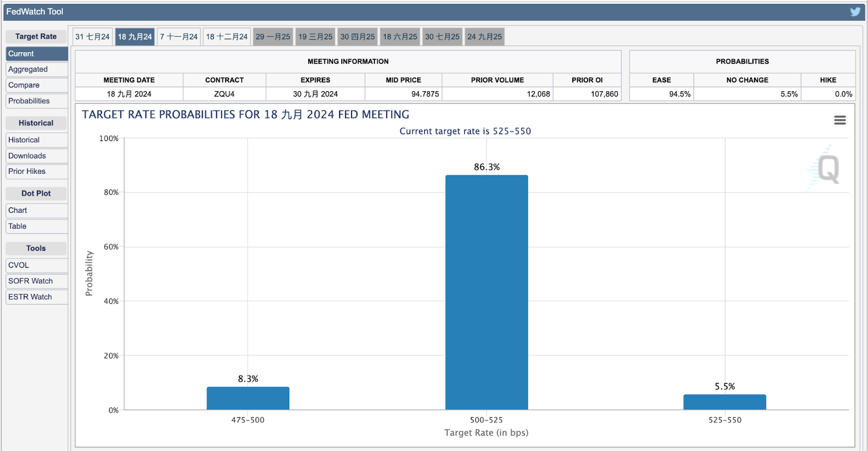Click the PRIOR VOLUME column header
The height and width of the screenshot is (451, 868).
click(497, 80)
